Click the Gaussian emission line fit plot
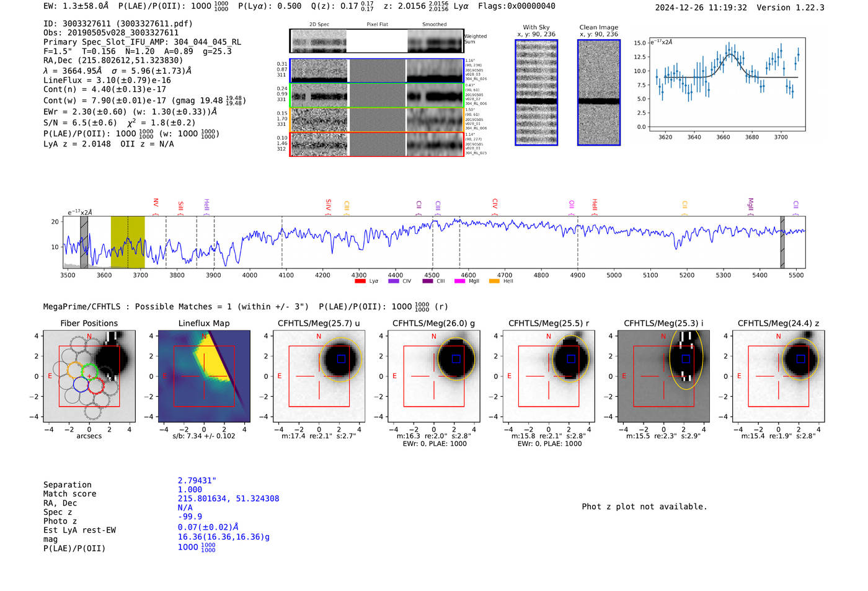 727,86
